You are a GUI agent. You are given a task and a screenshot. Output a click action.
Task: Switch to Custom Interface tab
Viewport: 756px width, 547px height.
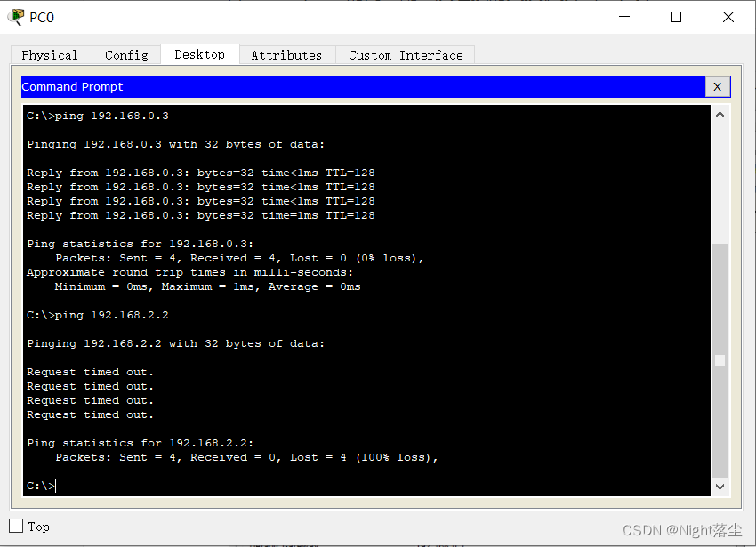tap(406, 55)
